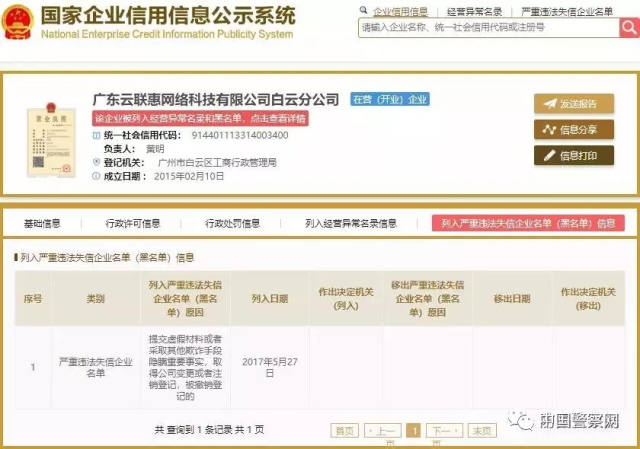
Task: Open the 行政处罚信息 tab
Action: 232,223
